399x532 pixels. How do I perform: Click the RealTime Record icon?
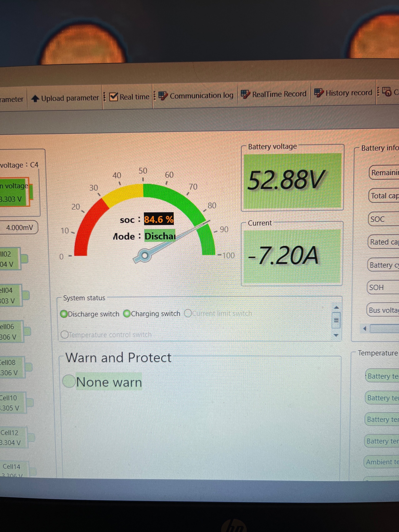[245, 94]
